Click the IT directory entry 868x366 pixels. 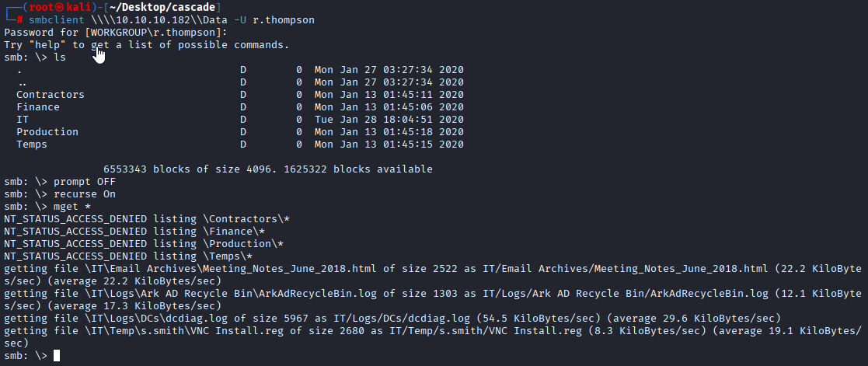tap(23, 119)
